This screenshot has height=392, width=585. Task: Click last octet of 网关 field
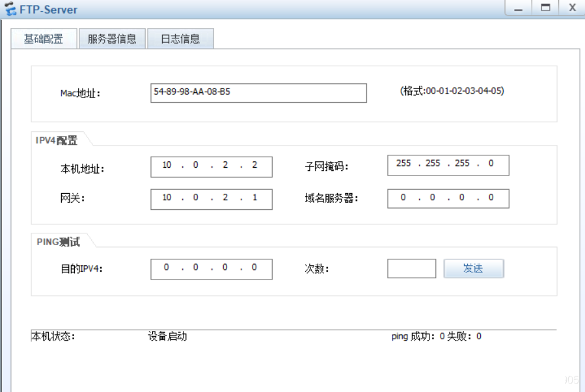pos(254,198)
